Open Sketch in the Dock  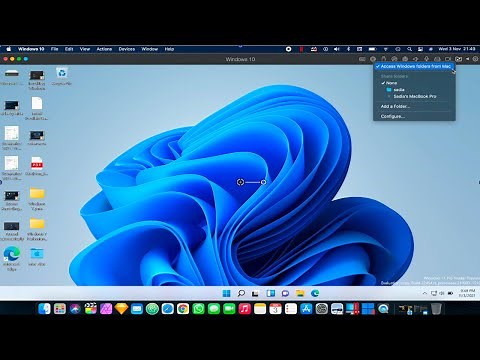point(121,309)
